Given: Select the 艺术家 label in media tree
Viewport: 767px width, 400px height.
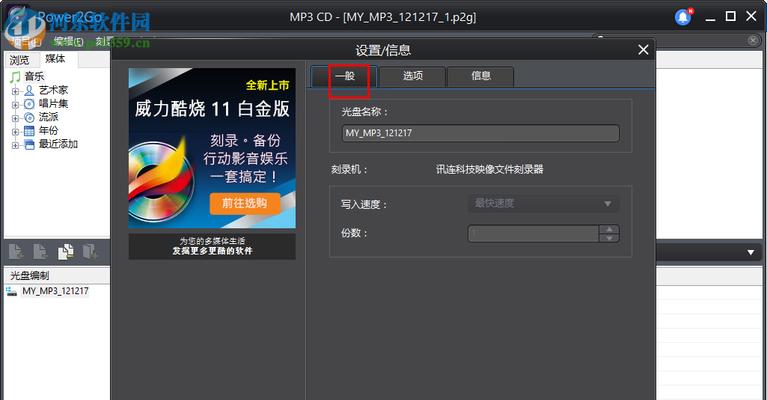Looking at the screenshot, I should (53, 90).
